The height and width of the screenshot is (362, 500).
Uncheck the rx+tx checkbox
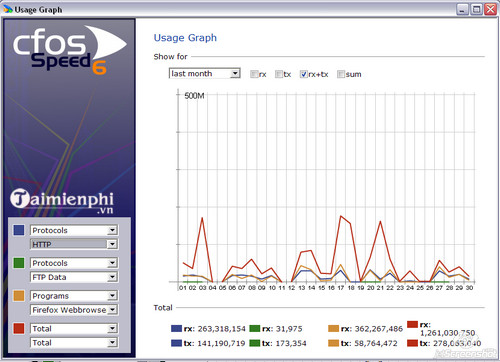click(303, 74)
